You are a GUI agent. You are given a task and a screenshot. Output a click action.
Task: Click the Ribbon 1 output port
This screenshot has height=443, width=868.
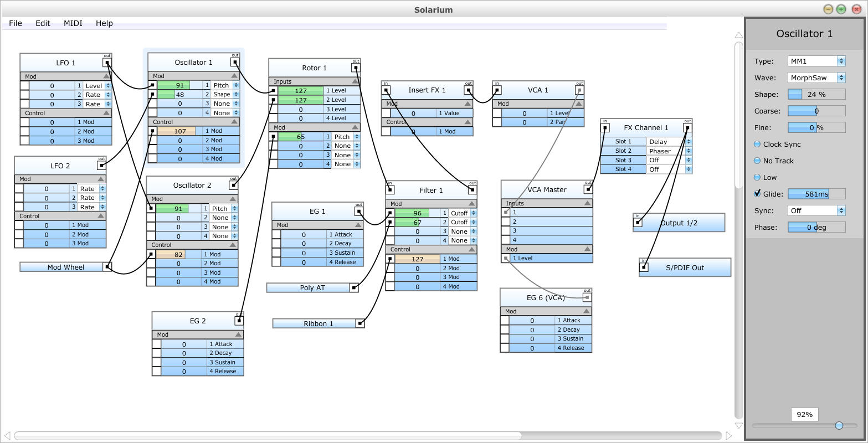click(x=360, y=323)
